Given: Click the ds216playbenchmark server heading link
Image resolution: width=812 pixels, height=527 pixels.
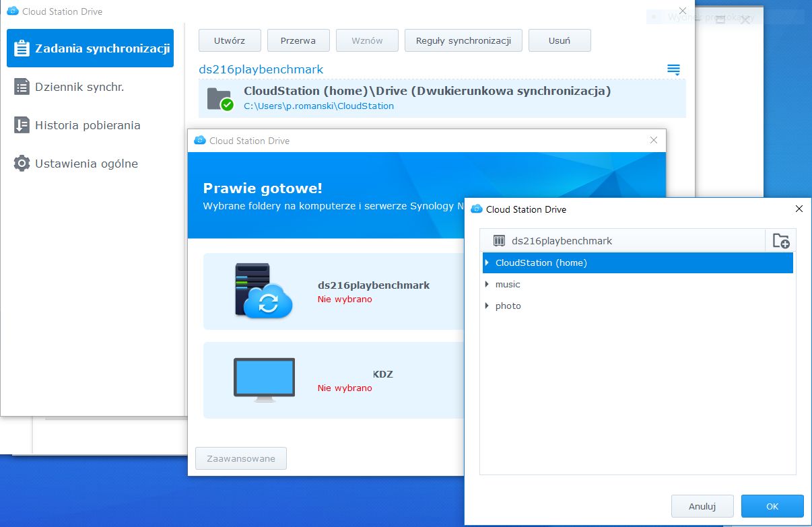Looking at the screenshot, I should click(x=261, y=69).
